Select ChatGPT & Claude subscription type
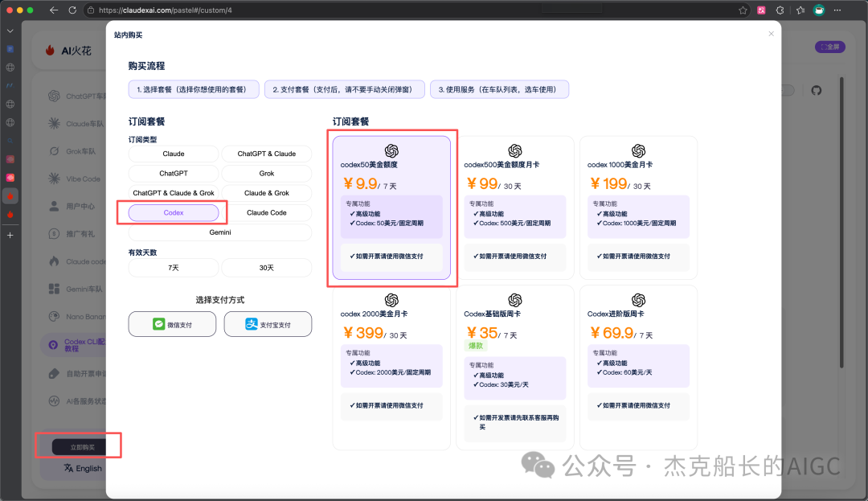Image resolution: width=868 pixels, height=501 pixels. pyautogui.click(x=266, y=154)
